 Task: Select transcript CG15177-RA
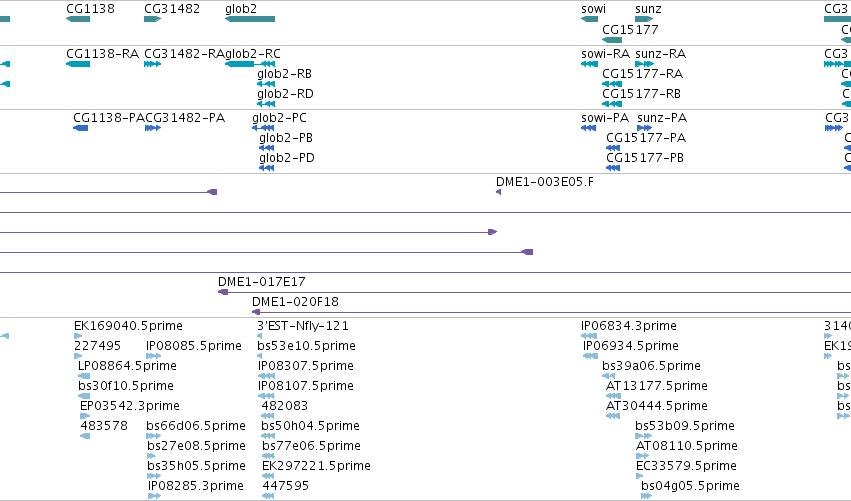(x=612, y=84)
